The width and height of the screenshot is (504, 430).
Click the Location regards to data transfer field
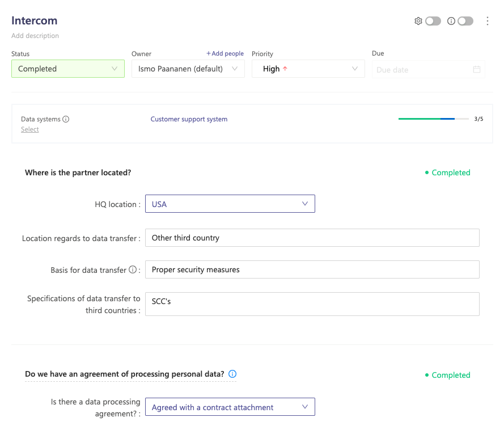pos(312,238)
